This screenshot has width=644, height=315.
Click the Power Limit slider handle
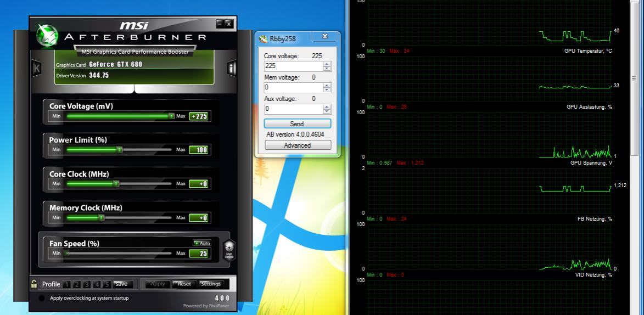[120, 150]
